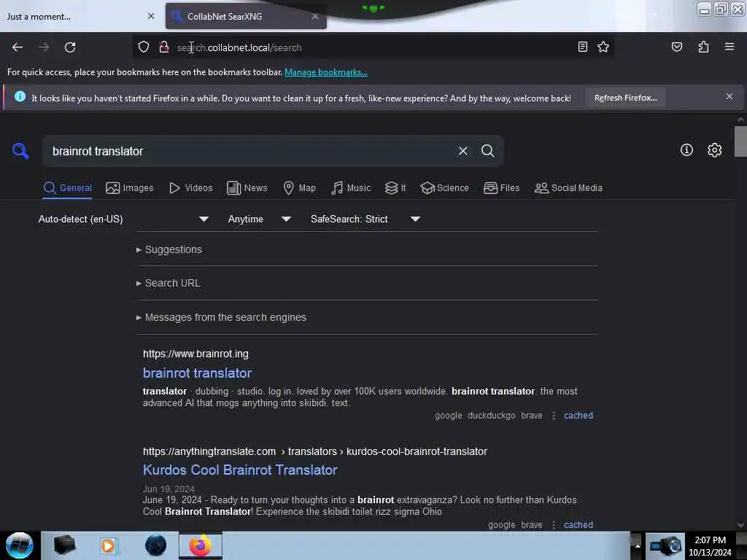The image size is (747, 560).
Task: Click the Manage bookmarks link
Action: tap(326, 72)
